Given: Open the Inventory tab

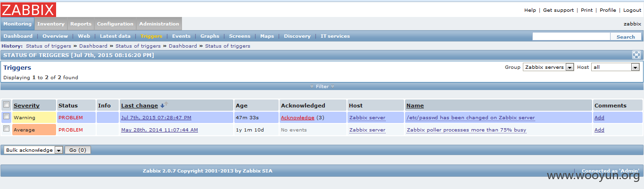Looking at the screenshot, I should pyautogui.click(x=51, y=24).
